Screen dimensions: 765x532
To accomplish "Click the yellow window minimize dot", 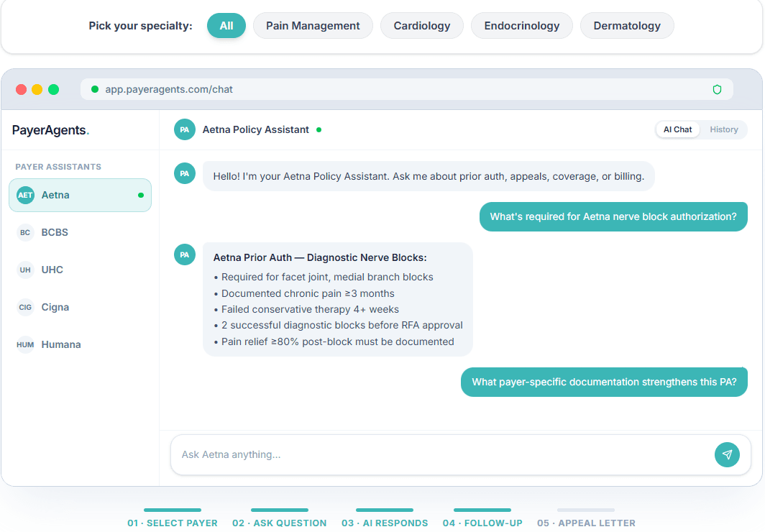I will [x=37, y=90].
